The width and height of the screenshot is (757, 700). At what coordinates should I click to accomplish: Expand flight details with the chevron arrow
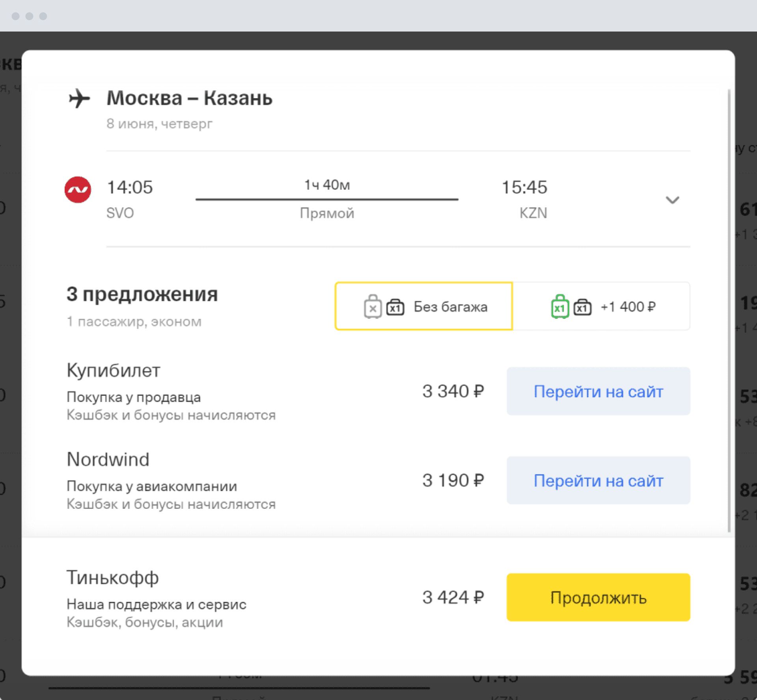coord(672,200)
